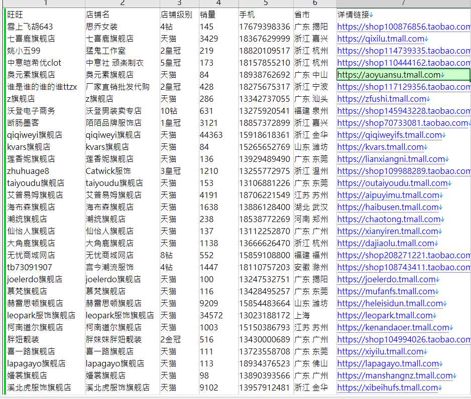
Task: Open the zfushi.tmall.com hyperlink
Action: point(383,99)
